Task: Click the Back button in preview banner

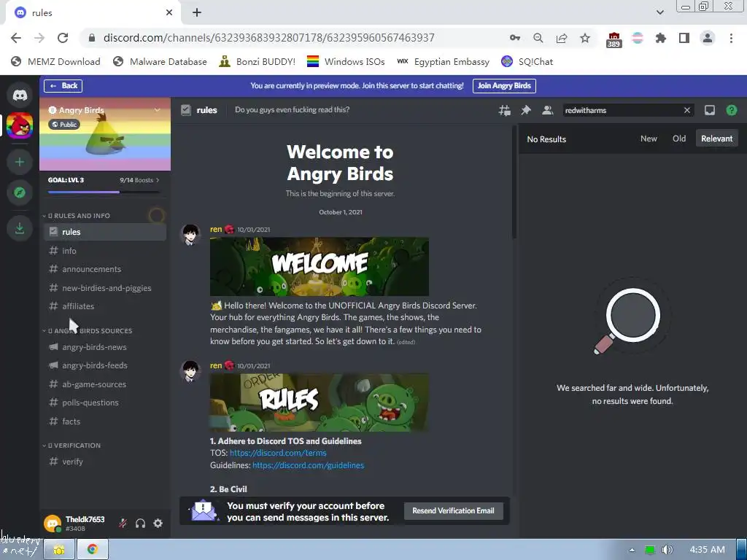Action: pos(63,86)
